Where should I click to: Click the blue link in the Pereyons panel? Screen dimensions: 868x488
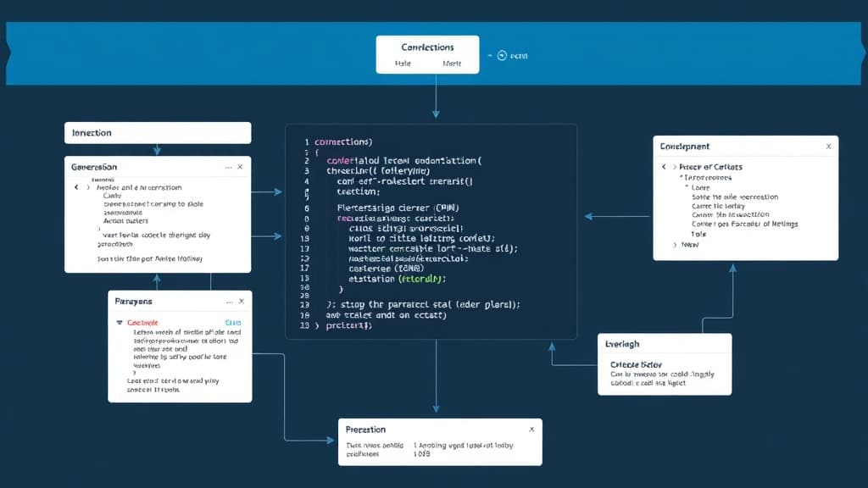[233, 323]
